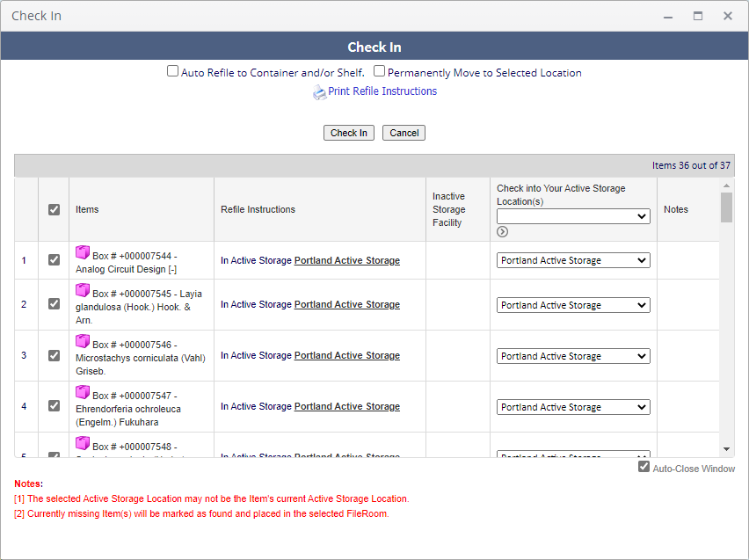Click the 'Items 36 out of 37' count

[691, 165]
